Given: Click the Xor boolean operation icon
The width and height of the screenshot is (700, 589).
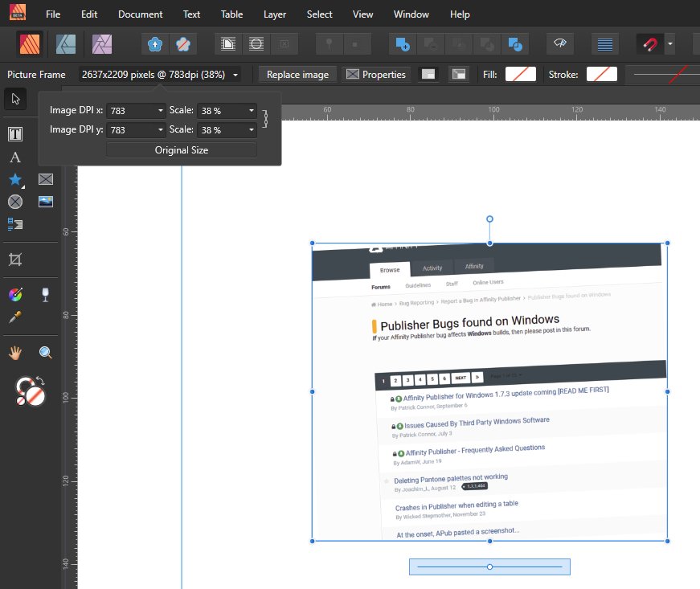Looking at the screenshot, I should 486,44.
